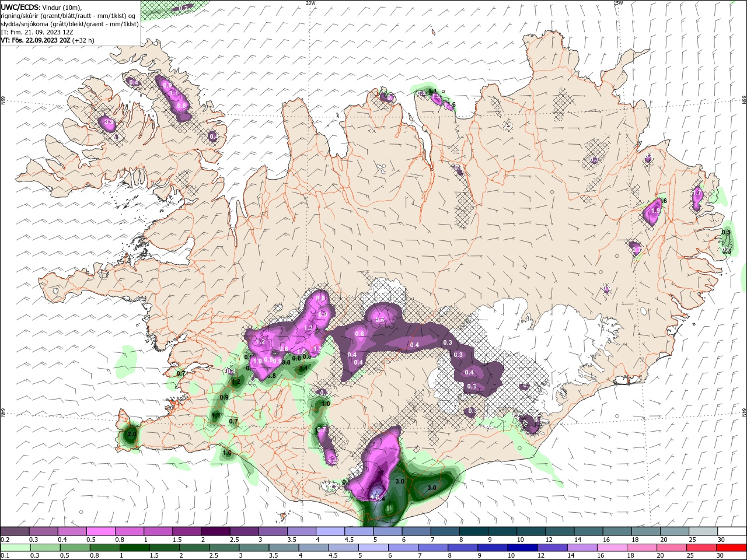Click the UWC/ECDS title in the header
This screenshot has width=747, height=560.
20,7
